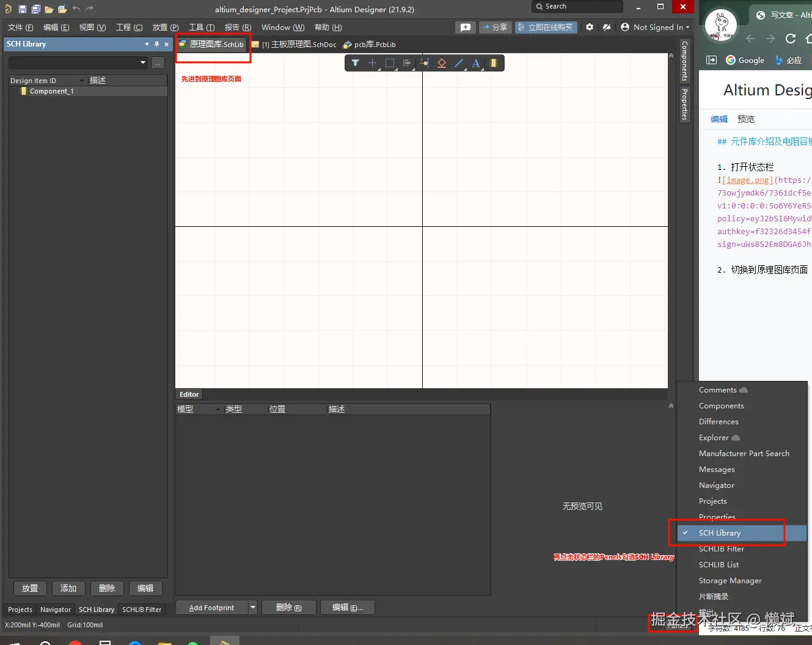Open the 报告 (R) menu
Viewport: 812px width, 645px height.
pos(238,28)
